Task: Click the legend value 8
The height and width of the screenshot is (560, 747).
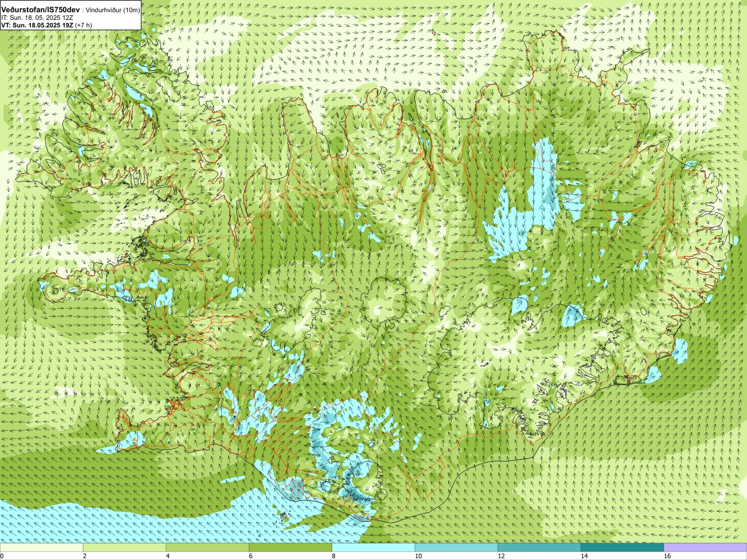Action: tap(333, 556)
